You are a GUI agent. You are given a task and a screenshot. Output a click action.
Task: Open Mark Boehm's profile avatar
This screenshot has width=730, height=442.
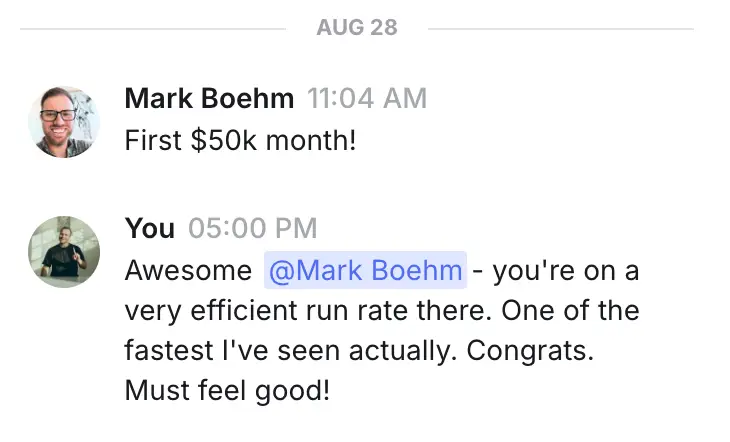64,122
